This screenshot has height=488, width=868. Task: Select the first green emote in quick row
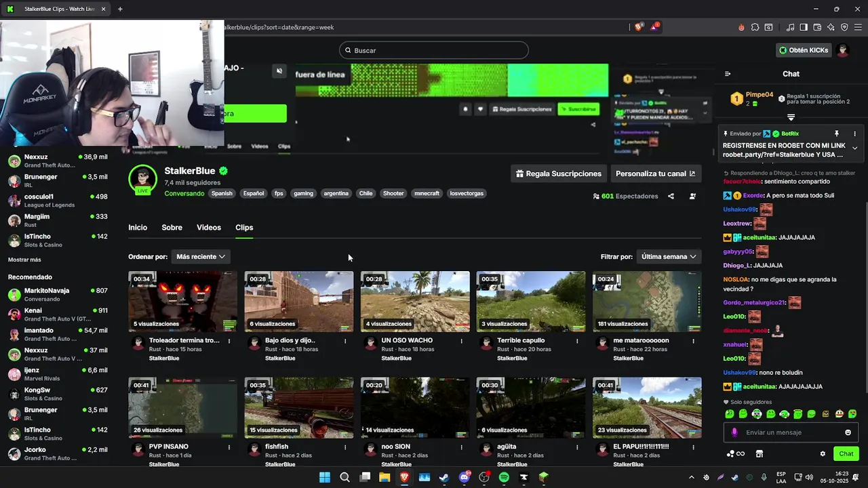point(730,414)
